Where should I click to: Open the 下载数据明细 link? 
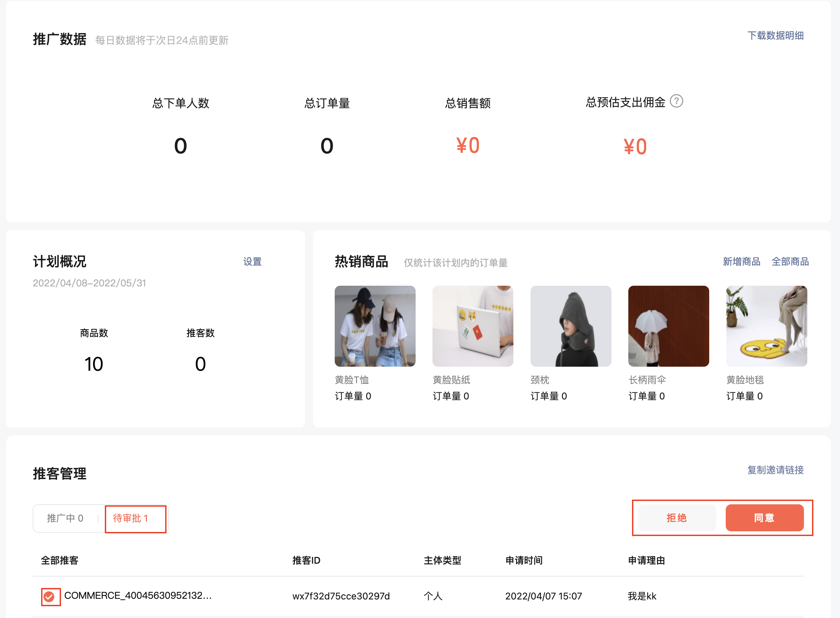point(775,35)
